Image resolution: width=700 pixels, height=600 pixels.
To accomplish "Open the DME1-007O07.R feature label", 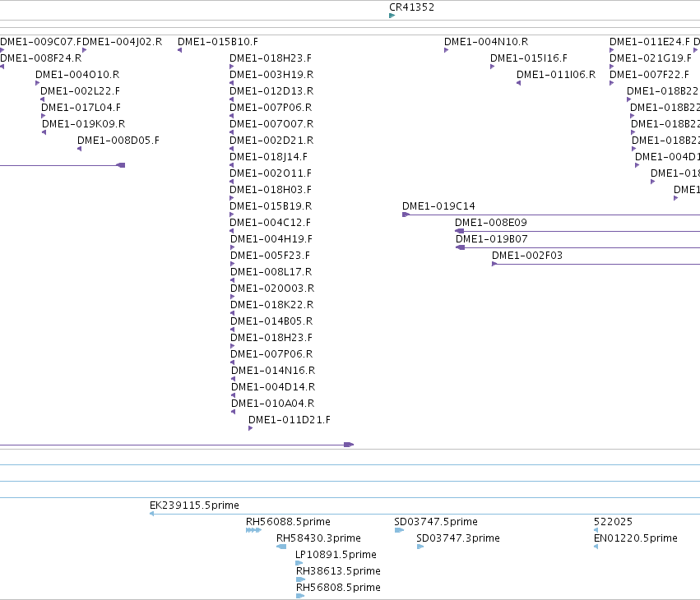I will pos(271,124).
